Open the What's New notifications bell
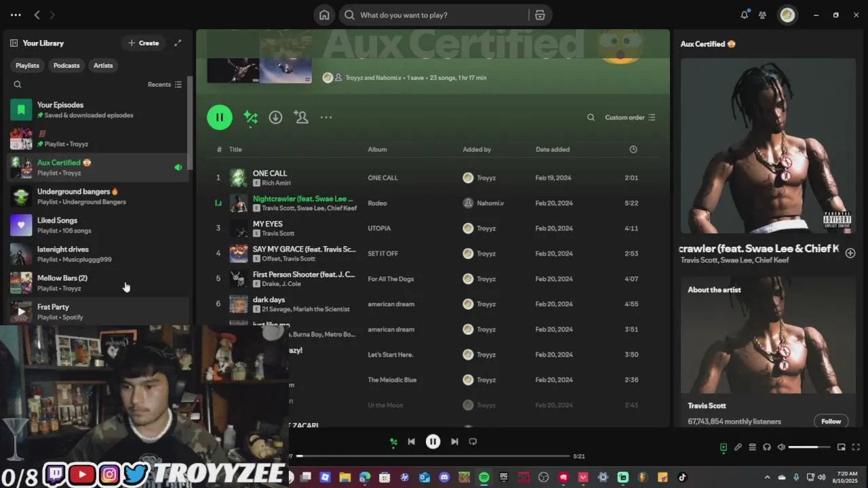Screen dimensions: 868x488 tap(745, 15)
